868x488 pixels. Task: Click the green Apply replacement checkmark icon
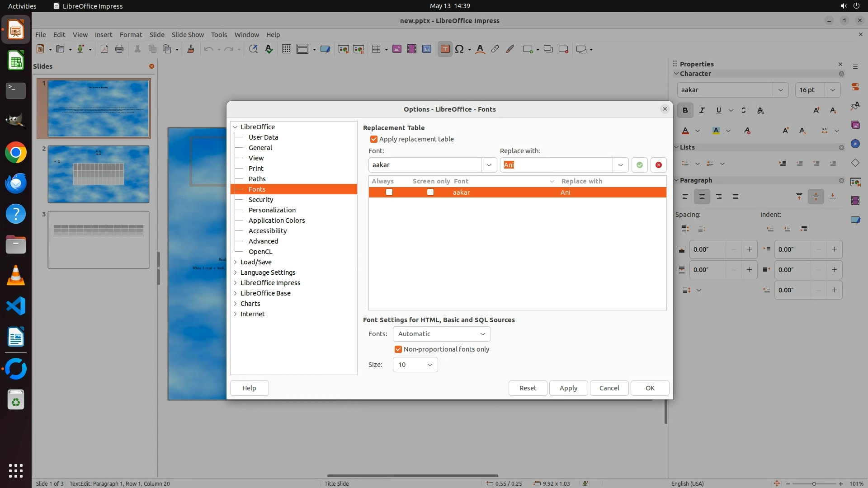[x=639, y=165]
